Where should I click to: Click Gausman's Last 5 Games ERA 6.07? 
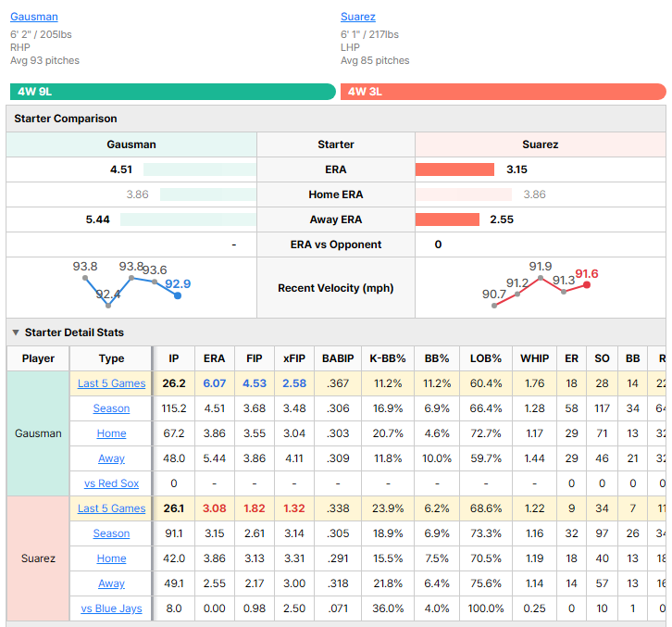tap(215, 383)
